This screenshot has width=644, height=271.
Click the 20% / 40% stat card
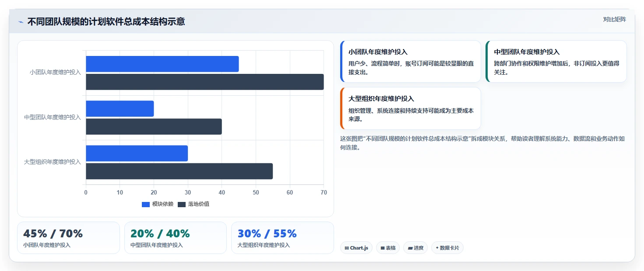[175, 238]
